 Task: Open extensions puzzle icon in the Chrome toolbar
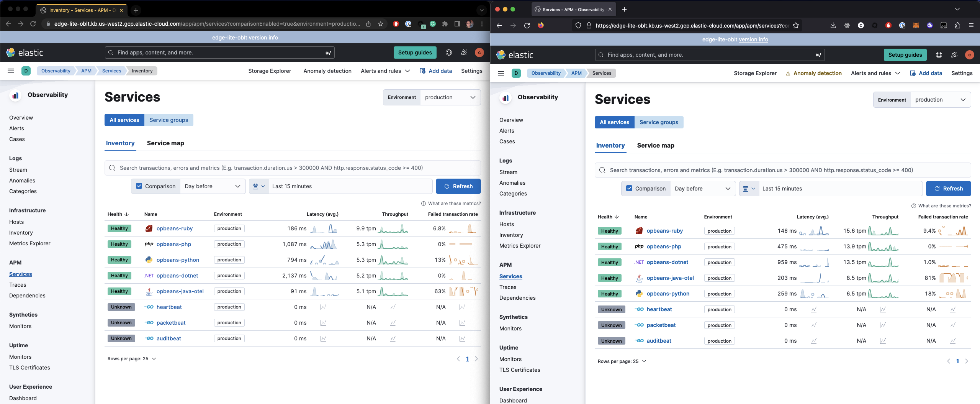tap(445, 24)
